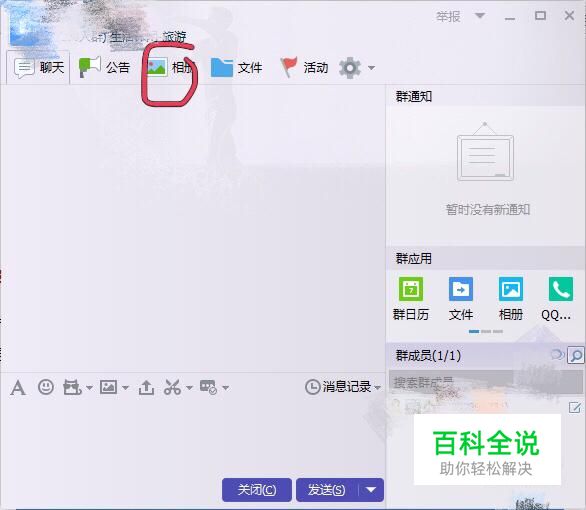Viewport: 586px width, 510px height.
Task: Switch to the 聊天 chat tab
Action: click(x=39, y=68)
